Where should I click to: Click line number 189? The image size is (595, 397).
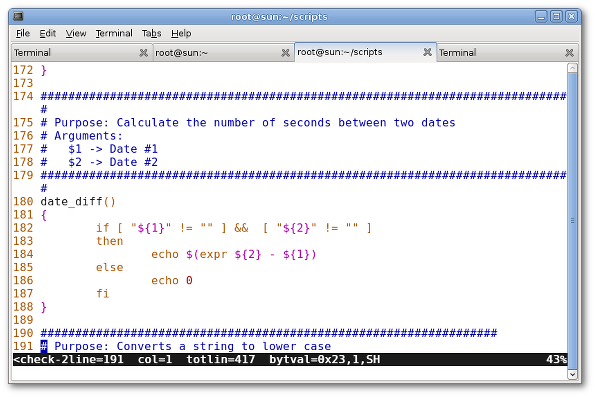point(23,320)
